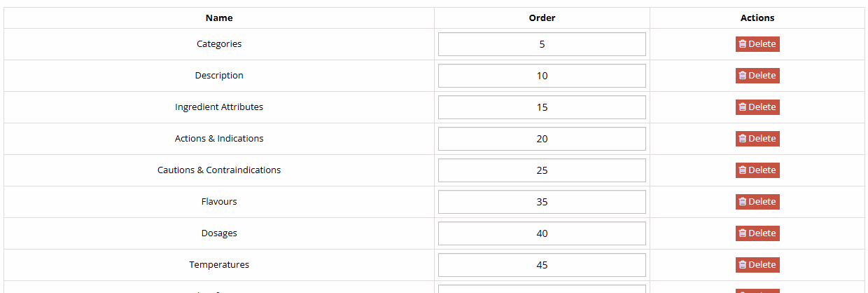The height and width of the screenshot is (293, 868).
Task: Click the Dosages order input
Action: pyautogui.click(x=542, y=233)
